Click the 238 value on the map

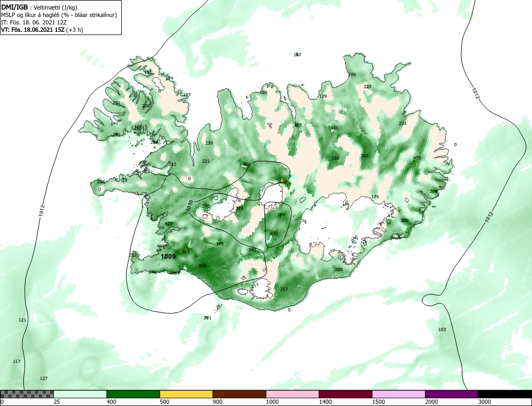(x=209, y=143)
